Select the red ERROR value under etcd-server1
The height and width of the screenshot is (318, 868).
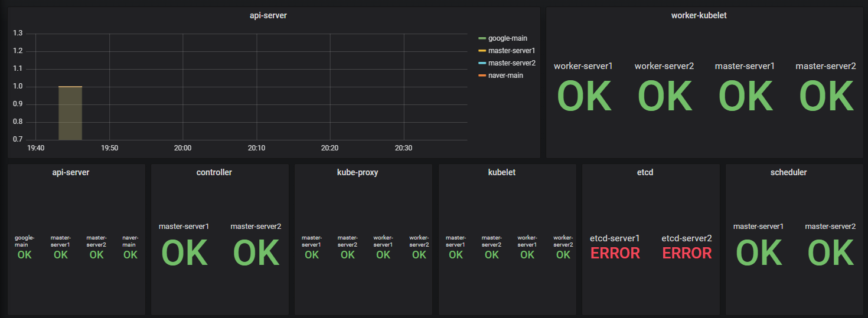(x=615, y=253)
